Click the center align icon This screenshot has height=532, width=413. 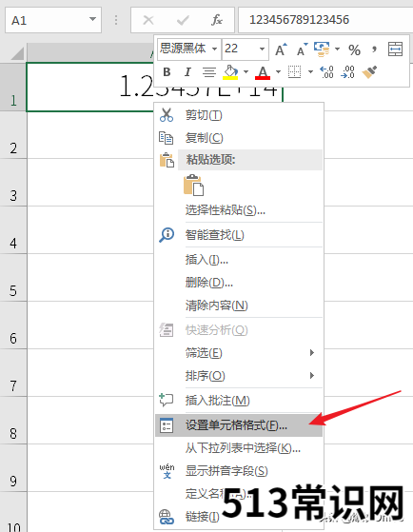pyautogui.click(x=209, y=72)
